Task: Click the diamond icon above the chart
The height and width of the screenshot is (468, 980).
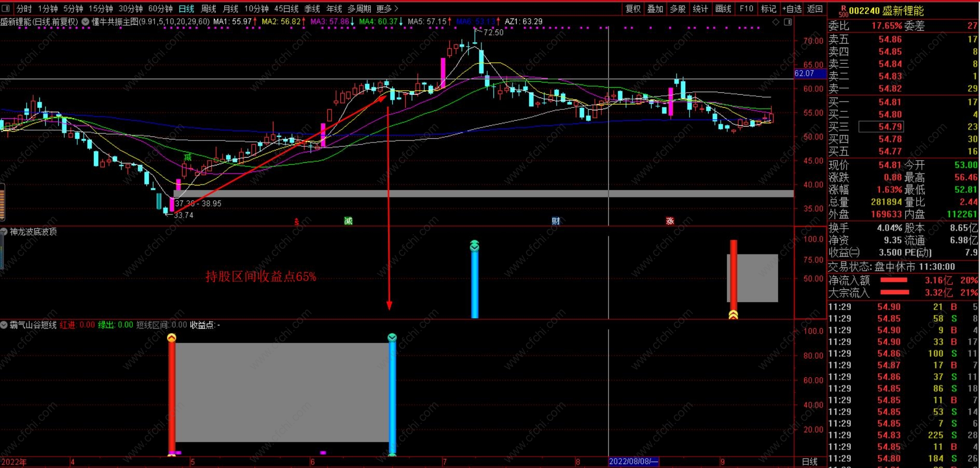Action: [776, 22]
